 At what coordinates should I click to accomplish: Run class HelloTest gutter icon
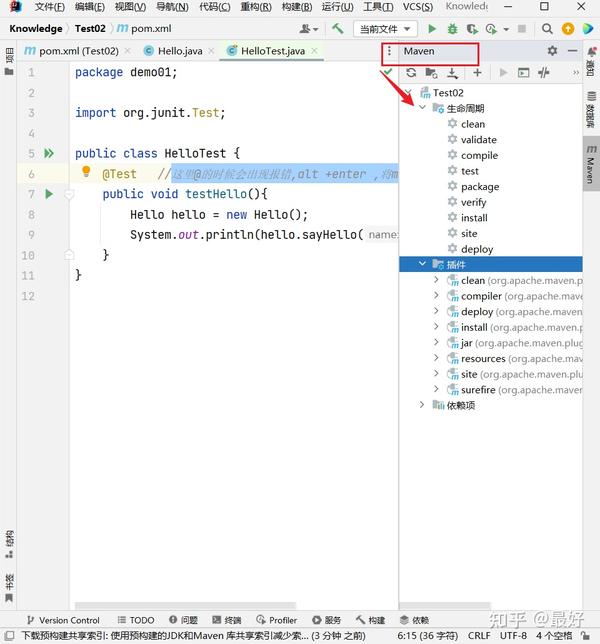(x=49, y=154)
